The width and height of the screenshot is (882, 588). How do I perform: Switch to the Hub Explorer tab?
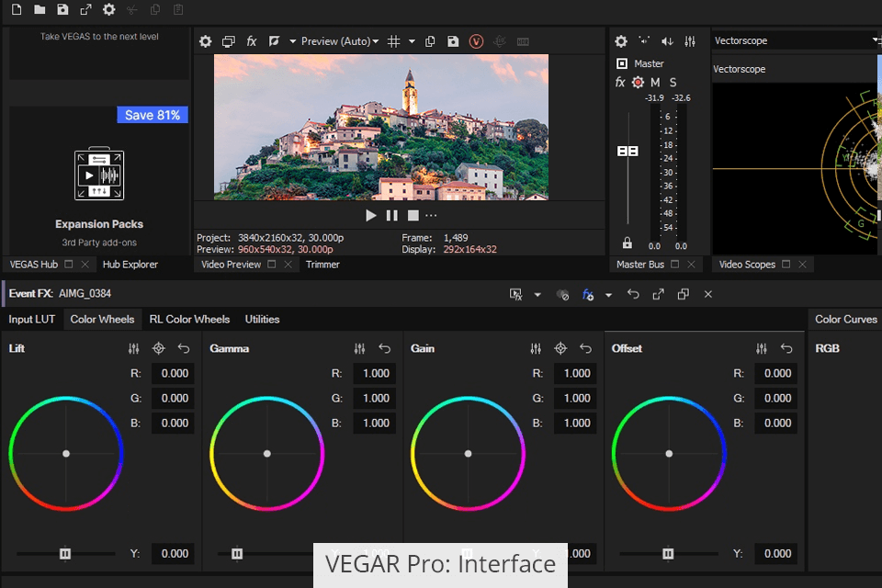click(130, 265)
